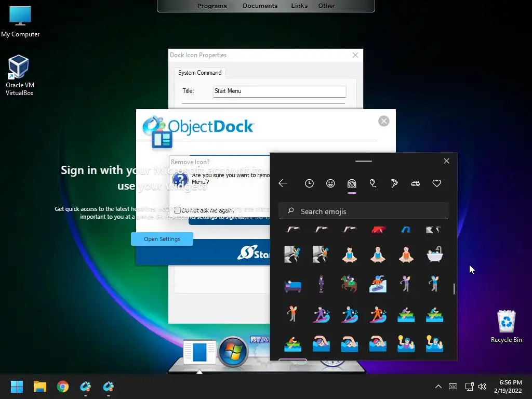
Task: Show hidden tray icons chevron
Action: click(x=438, y=387)
